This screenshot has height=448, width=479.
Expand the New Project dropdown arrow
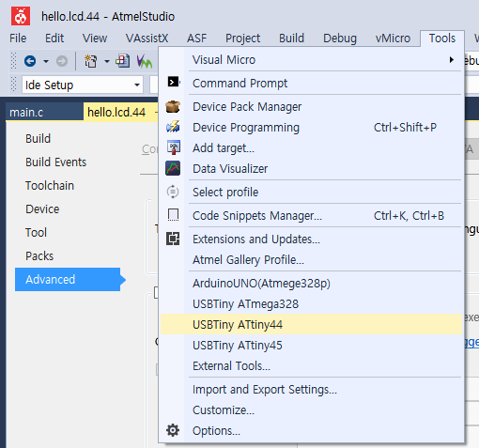coord(107,61)
